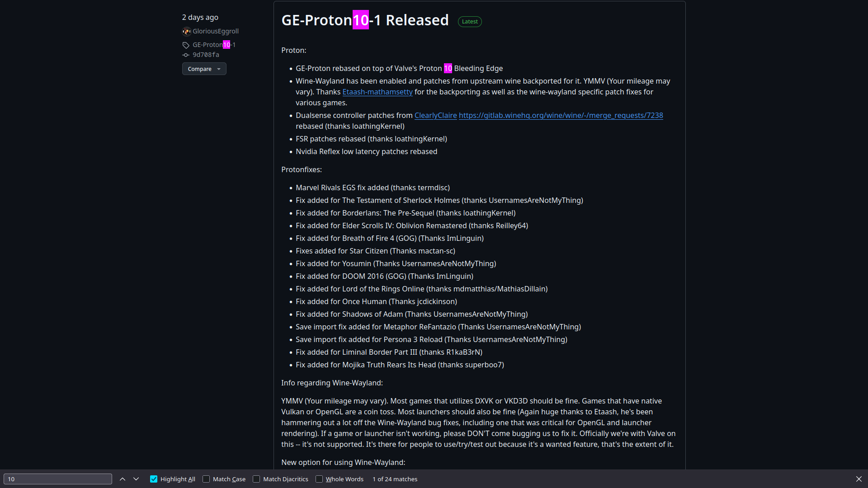Open commit 9d708fa link
The width and height of the screenshot is (868, 488).
click(206, 55)
